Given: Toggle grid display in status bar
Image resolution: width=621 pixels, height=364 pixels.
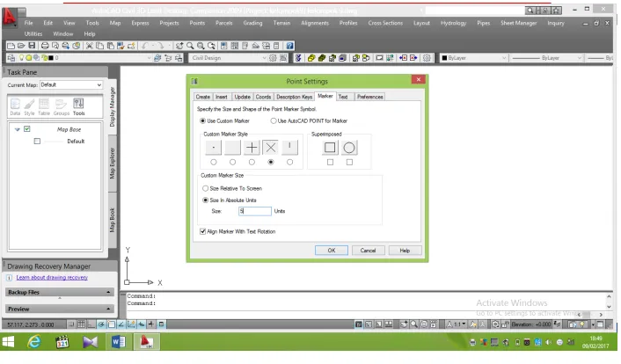Looking at the screenshot, I should point(81,324).
